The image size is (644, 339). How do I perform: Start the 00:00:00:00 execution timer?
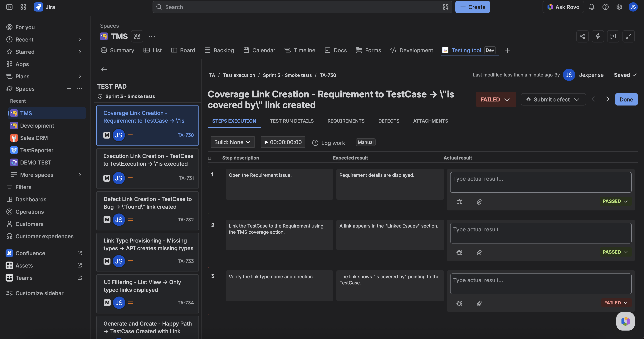click(283, 142)
